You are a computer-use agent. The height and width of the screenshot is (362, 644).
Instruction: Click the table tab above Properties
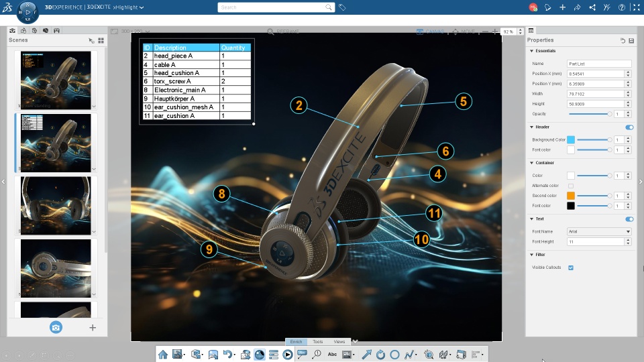pyautogui.click(x=531, y=31)
